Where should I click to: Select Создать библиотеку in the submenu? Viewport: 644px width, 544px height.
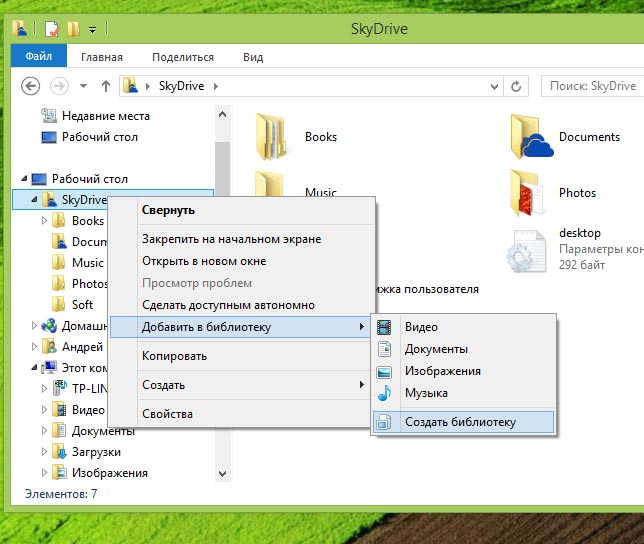click(460, 422)
